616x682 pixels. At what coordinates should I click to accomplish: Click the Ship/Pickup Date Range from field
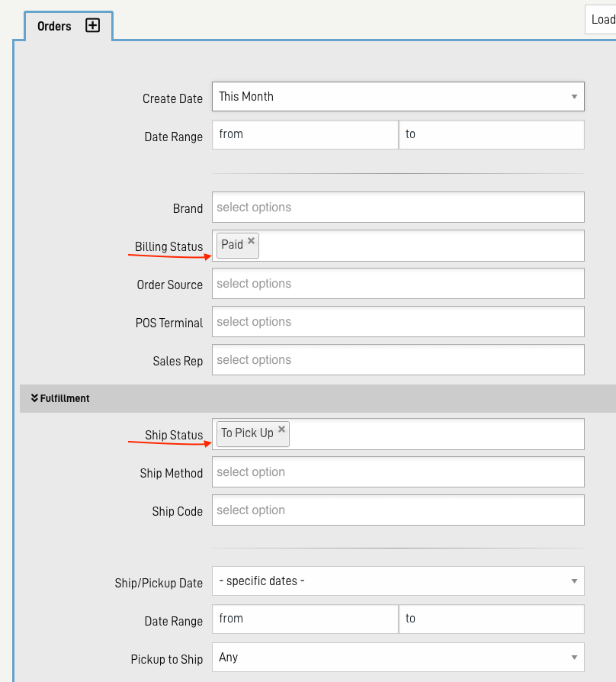click(x=305, y=619)
